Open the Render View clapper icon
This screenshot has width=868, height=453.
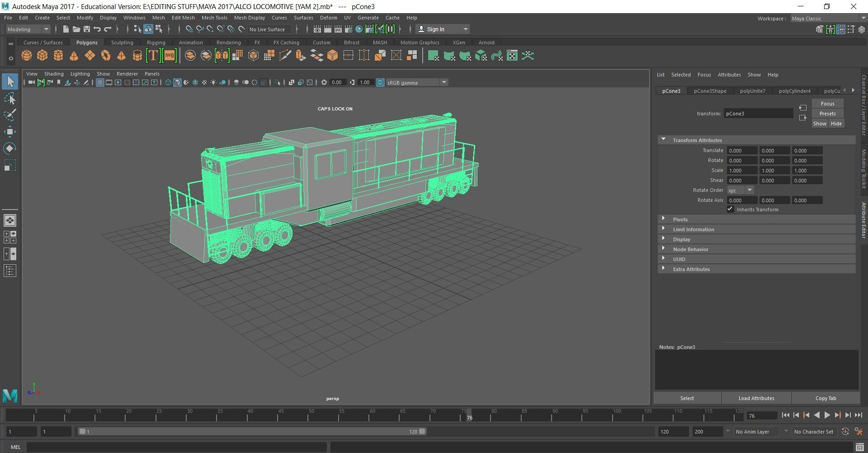(x=317, y=29)
